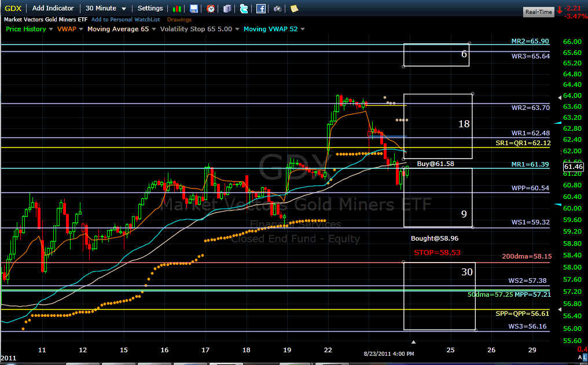Click the SPP=QPP=56.61 label
This screenshot has height=365, width=588.
pyautogui.click(x=523, y=314)
